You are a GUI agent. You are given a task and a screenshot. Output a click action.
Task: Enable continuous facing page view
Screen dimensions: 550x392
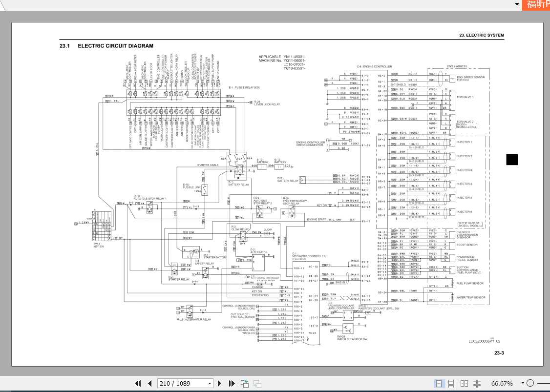[477, 383]
